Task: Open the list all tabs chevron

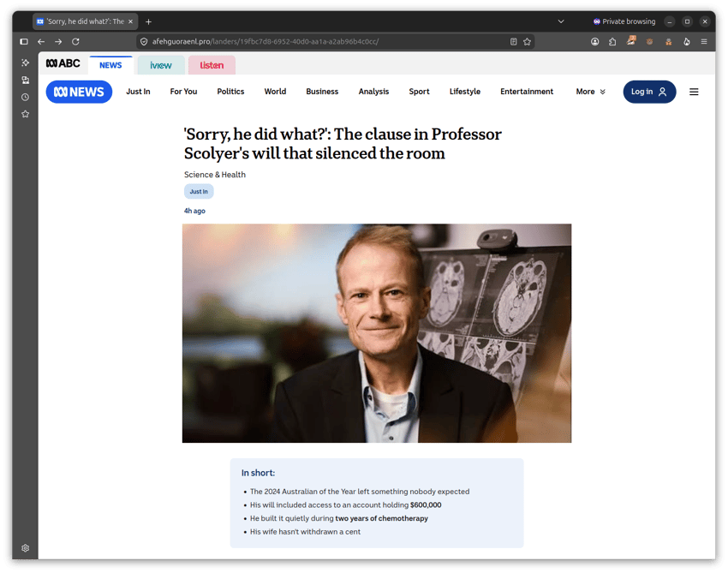Action: tap(561, 21)
